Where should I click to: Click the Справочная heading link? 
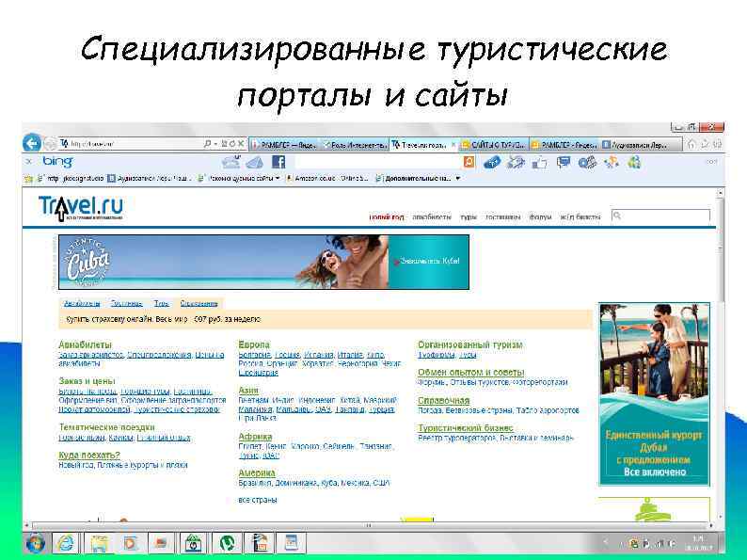tap(443, 400)
